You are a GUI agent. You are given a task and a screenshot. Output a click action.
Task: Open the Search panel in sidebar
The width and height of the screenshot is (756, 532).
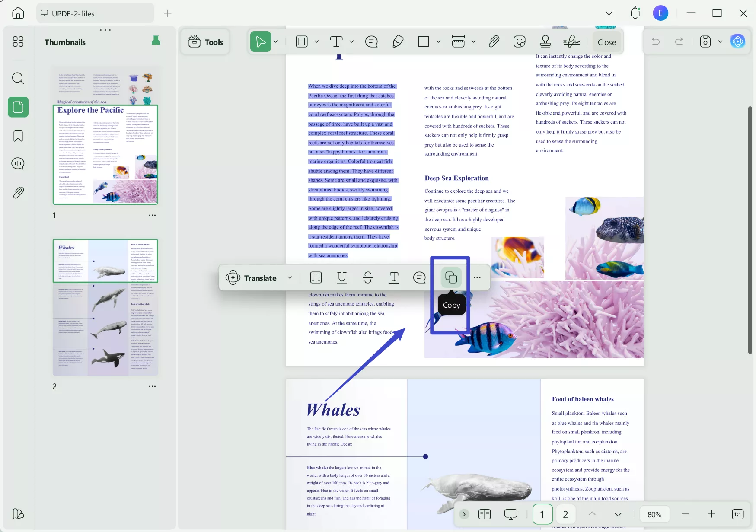tap(18, 78)
